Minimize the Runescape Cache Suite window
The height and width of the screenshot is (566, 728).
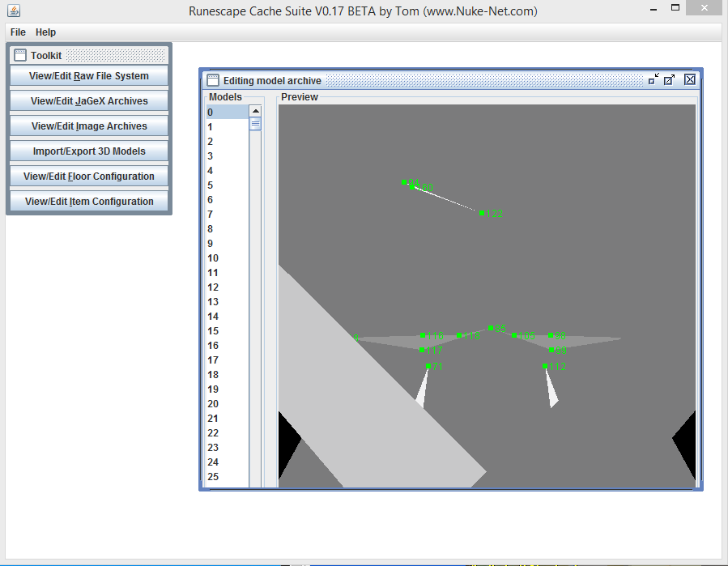[x=653, y=9]
